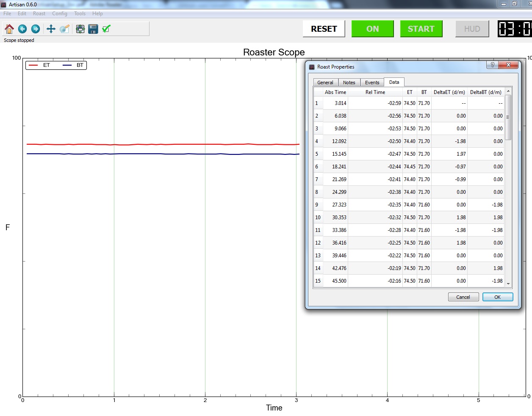The width and height of the screenshot is (532, 416).
Task: Click the Home view icon in the toolbar
Action: (x=8, y=29)
